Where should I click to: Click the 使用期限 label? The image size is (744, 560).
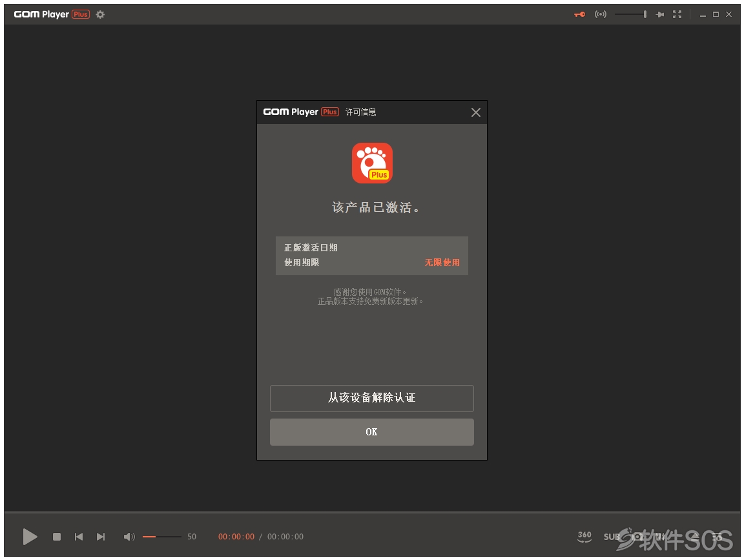302,262
